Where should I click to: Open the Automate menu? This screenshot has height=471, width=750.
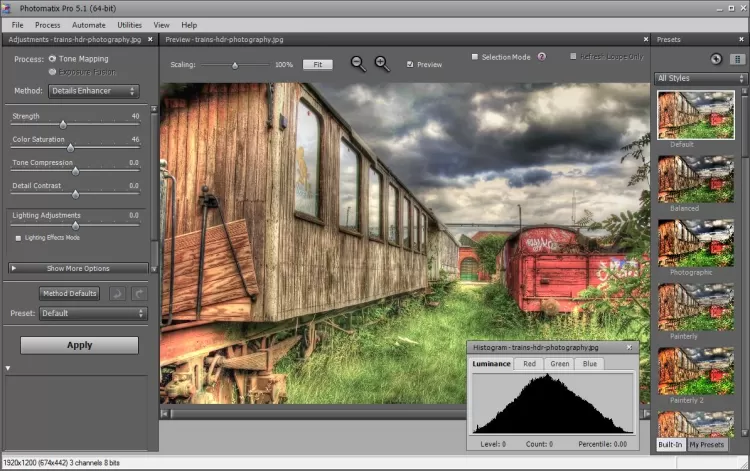click(x=88, y=24)
